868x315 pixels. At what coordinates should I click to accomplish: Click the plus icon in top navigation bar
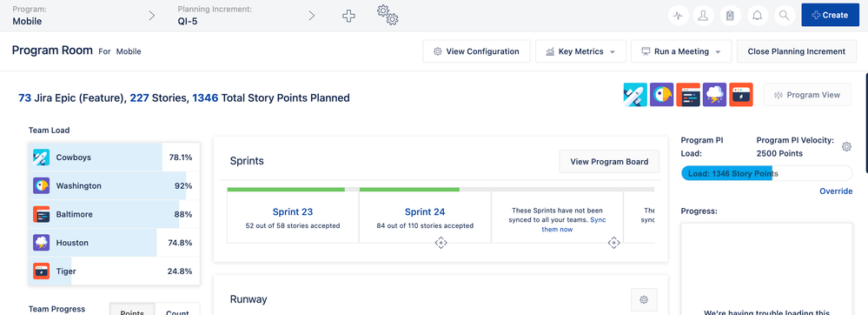tap(348, 16)
